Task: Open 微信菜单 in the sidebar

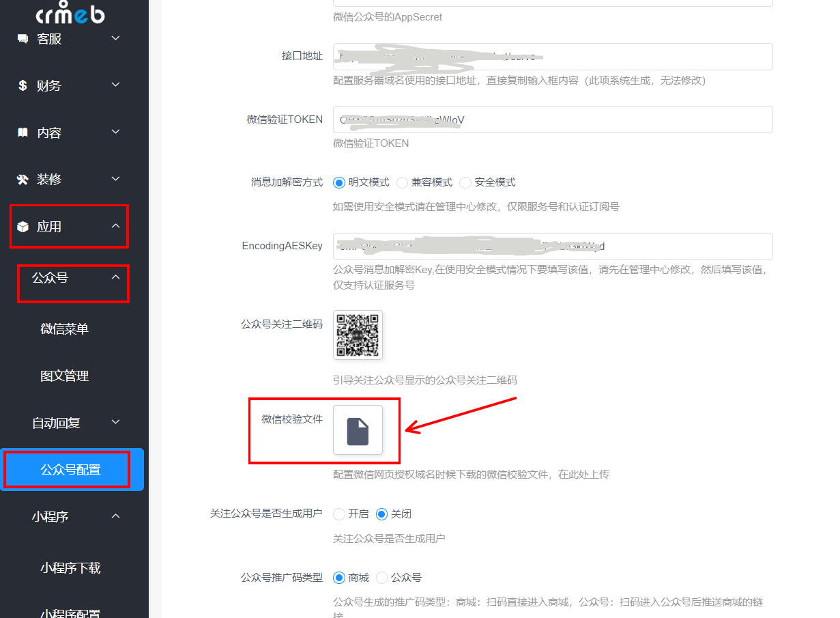Action: 64,329
